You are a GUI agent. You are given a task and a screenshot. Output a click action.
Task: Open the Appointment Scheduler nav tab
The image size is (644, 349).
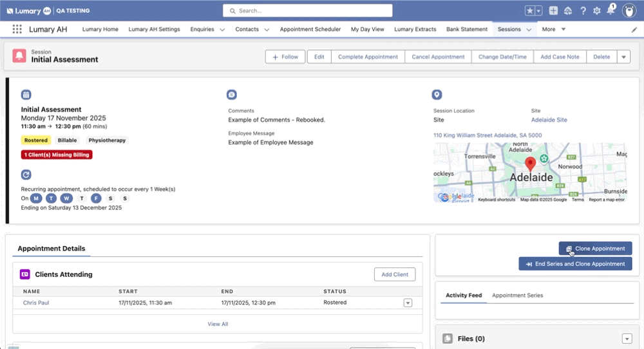310,30
